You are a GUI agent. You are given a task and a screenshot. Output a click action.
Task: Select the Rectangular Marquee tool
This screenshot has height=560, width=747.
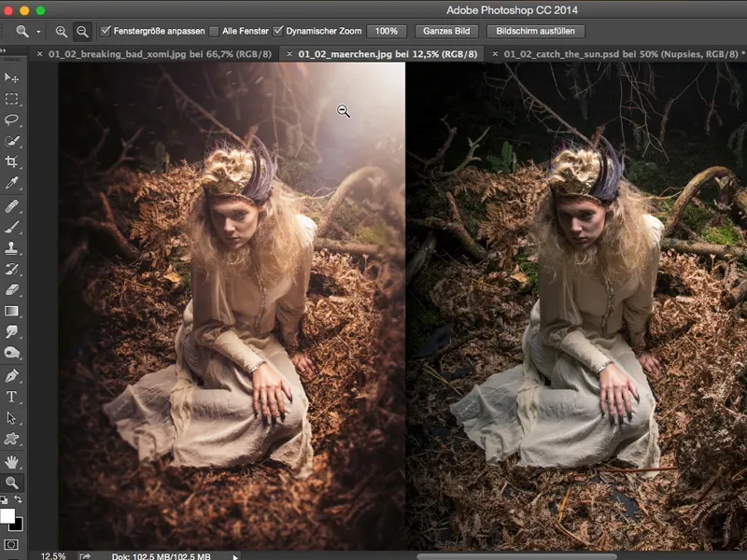click(11, 99)
